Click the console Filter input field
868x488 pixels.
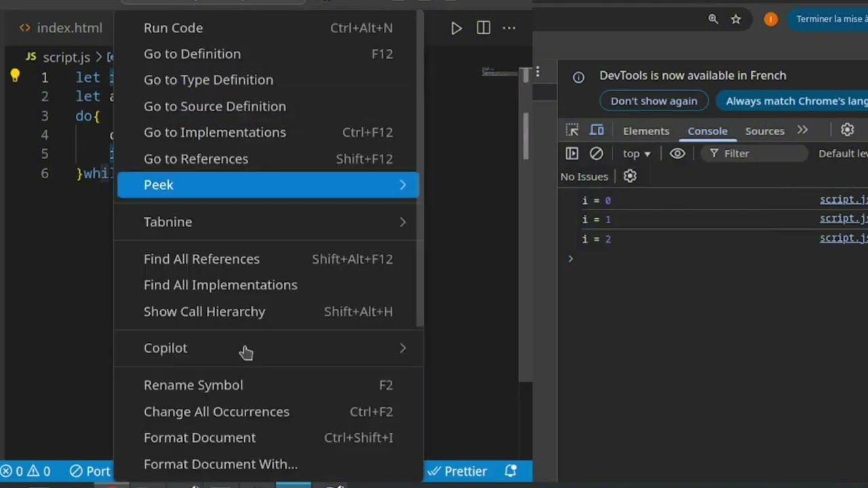point(755,154)
